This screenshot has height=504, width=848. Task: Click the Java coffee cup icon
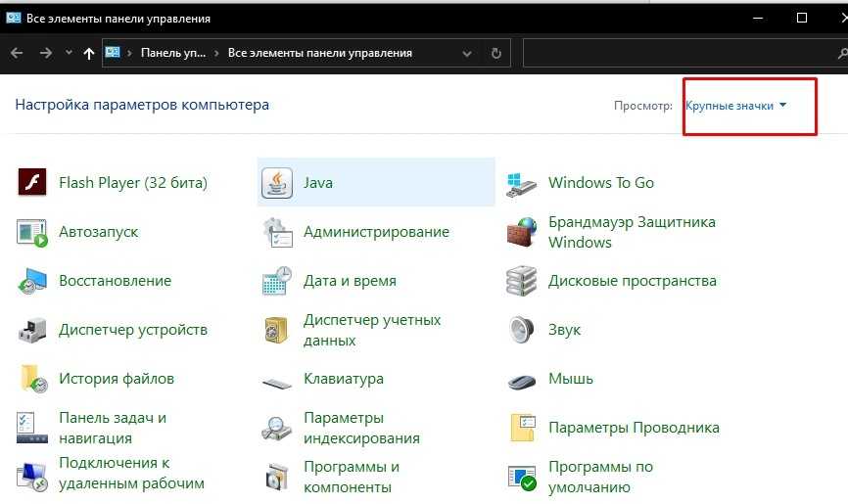click(278, 183)
